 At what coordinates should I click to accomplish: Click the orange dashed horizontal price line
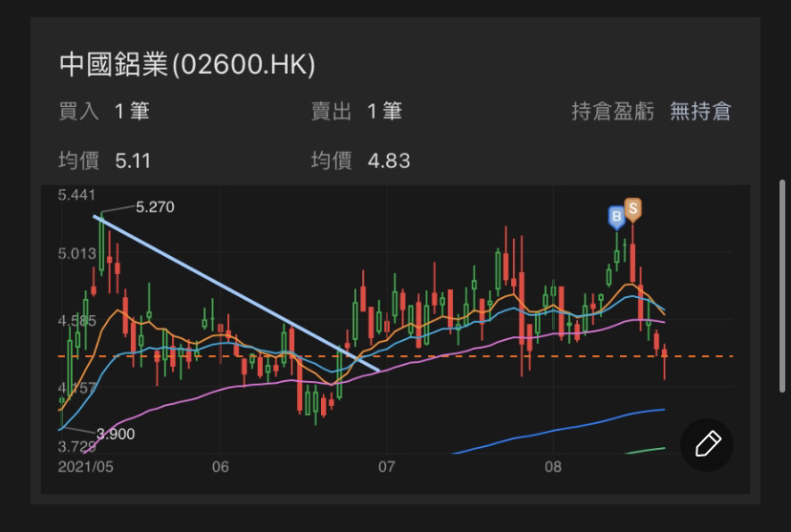coord(478,356)
